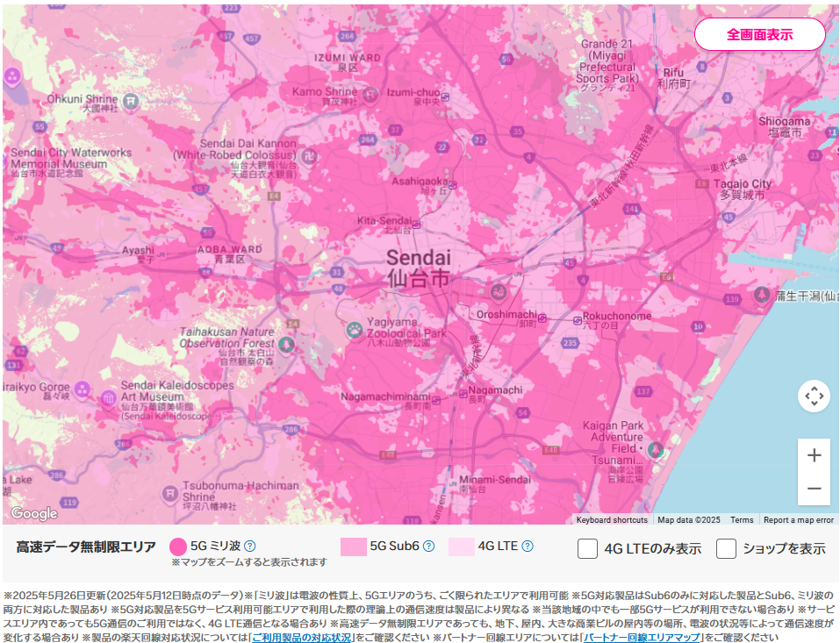The width and height of the screenshot is (840, 643).
Task: Click the Sendai Dai Kannon marker icon
Action: pos(309,156)
